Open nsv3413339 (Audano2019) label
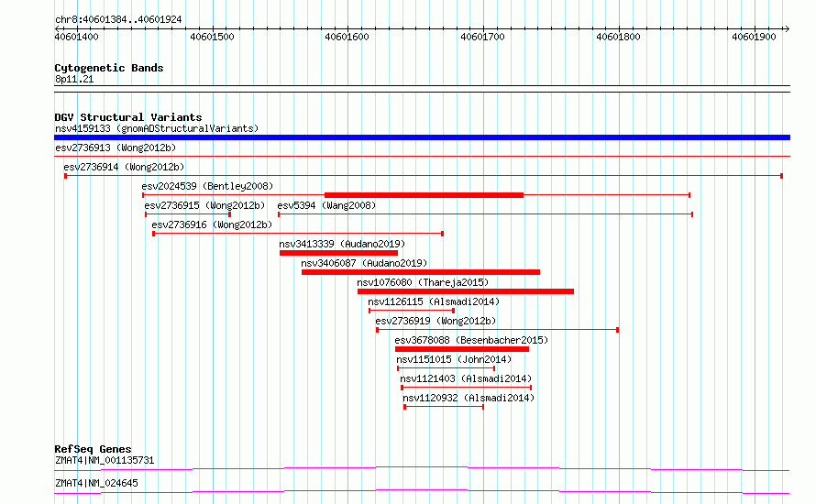816x504 pixels. 342,244
